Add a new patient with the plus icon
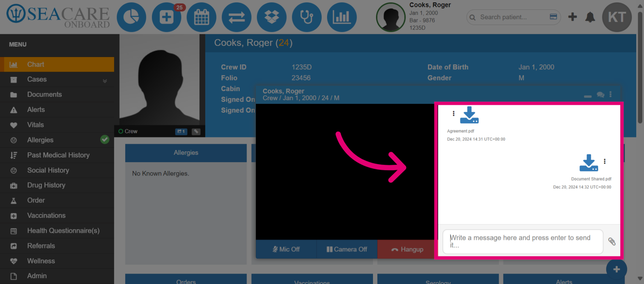Screen dimensions: 644x284 573,17
